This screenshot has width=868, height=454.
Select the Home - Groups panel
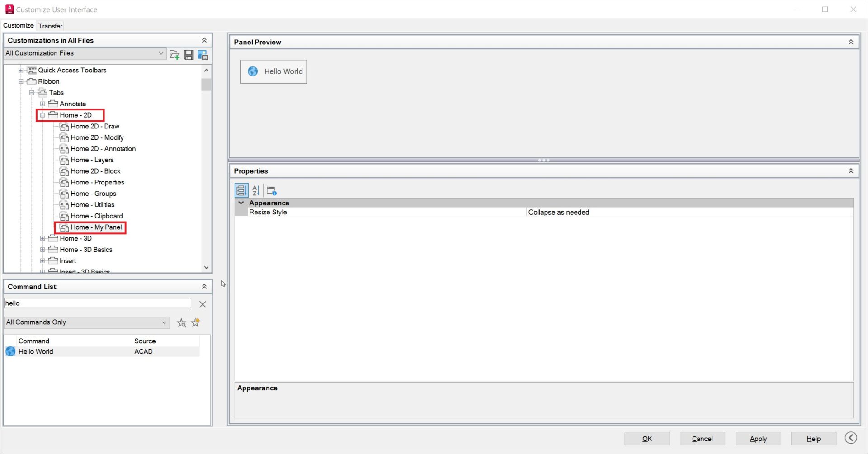point(94,194)
